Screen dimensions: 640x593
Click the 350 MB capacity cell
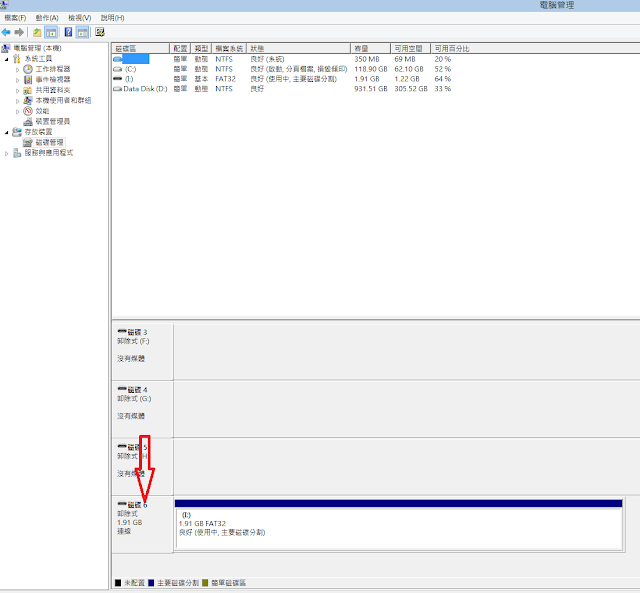[367, 59]
